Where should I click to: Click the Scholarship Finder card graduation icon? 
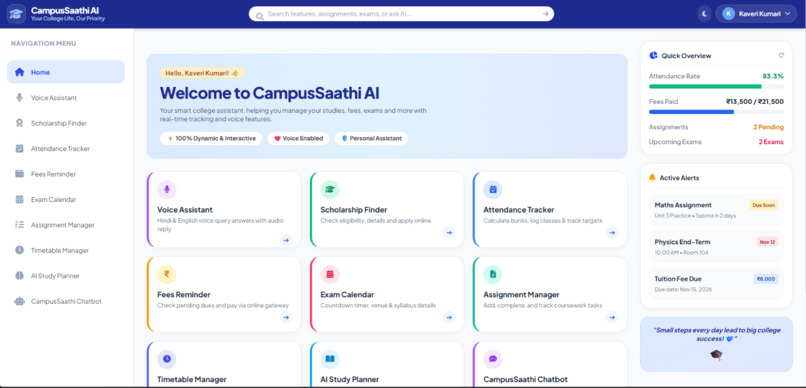330,190
